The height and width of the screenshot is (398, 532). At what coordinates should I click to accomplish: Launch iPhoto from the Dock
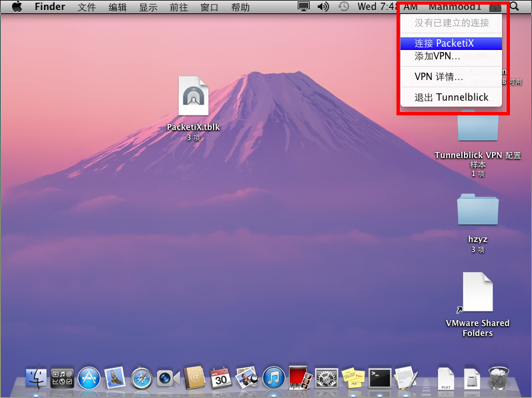247,378
